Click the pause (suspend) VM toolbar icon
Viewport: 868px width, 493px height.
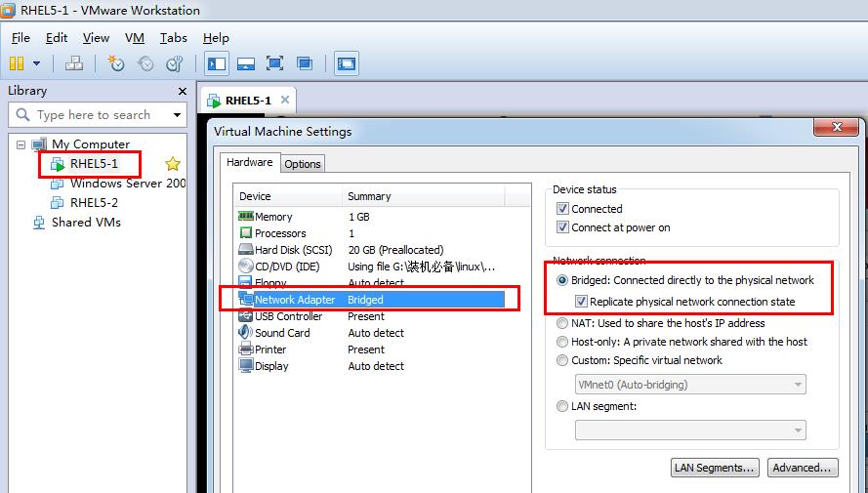click(17, 63)
